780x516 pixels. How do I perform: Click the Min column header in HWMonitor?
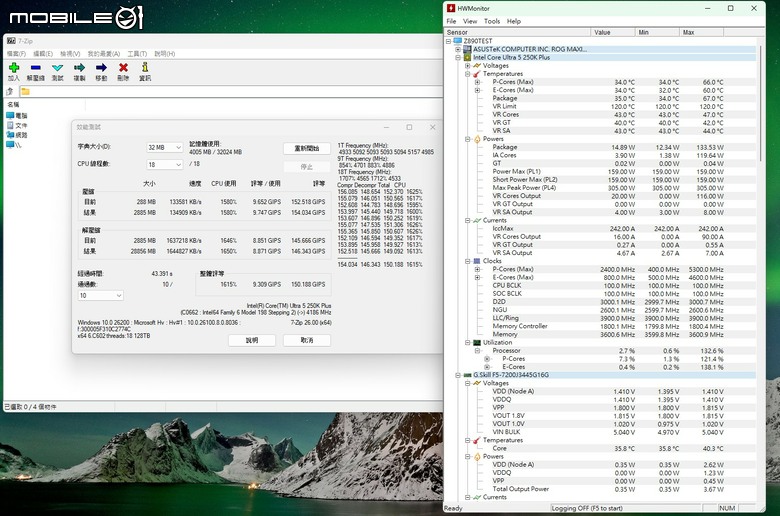click(657, 32)
